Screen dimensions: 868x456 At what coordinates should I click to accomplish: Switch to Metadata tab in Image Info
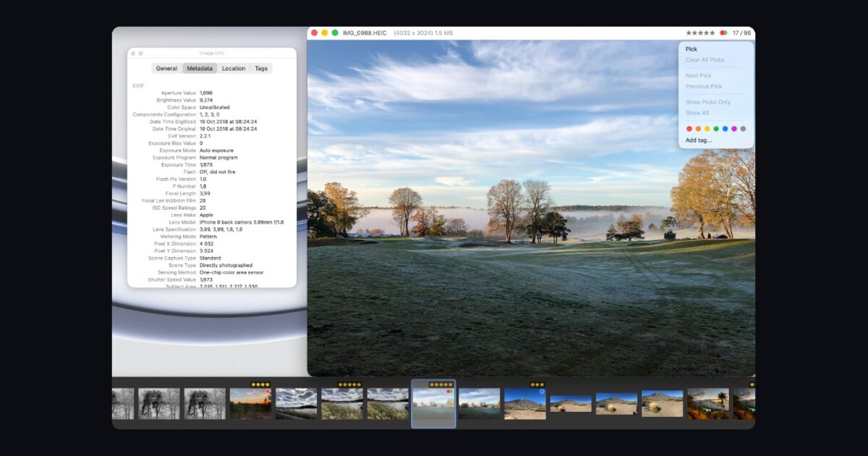199,69
